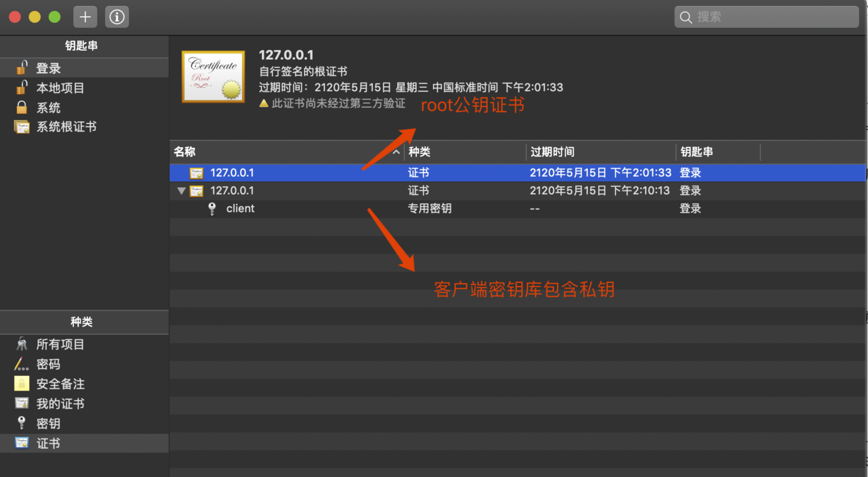Filter by 密码 category
This screenshot has height=477, width=868.
pyautogui.click(x=48, y=364)
